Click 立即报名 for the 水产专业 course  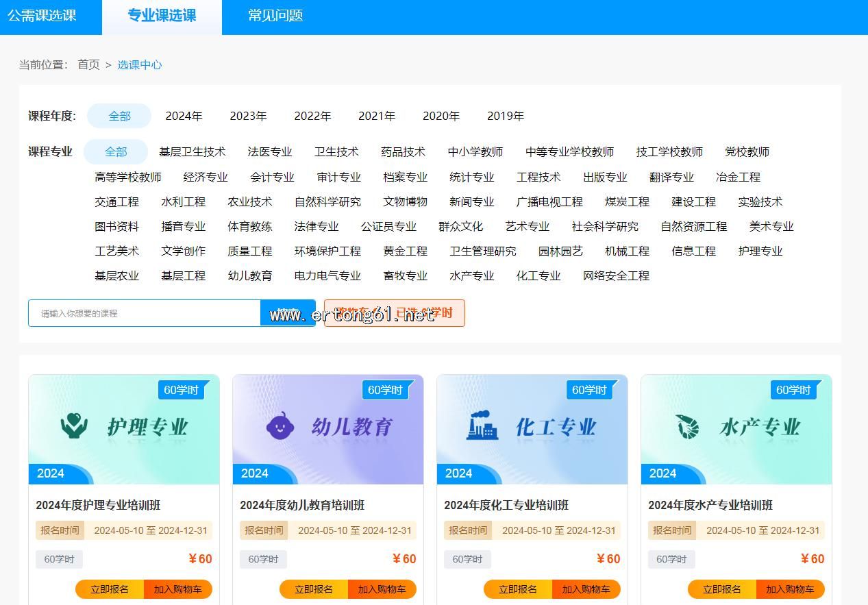721,589
